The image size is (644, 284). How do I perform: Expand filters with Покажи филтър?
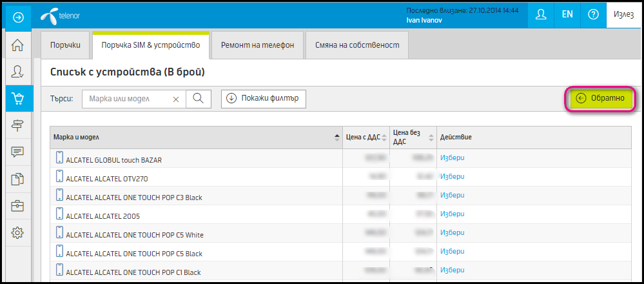click(264, 99)
